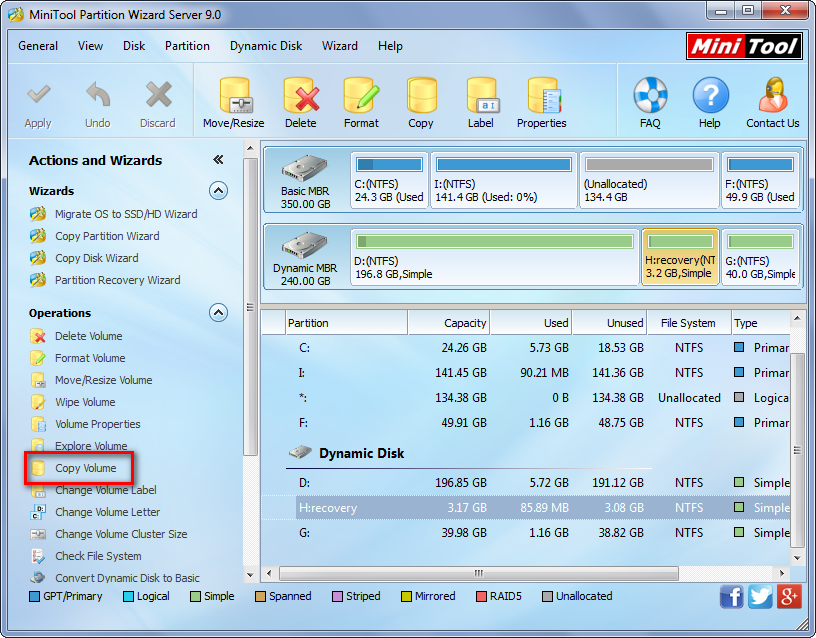
Task: Click the Help question mark icon
Action: 710,95
